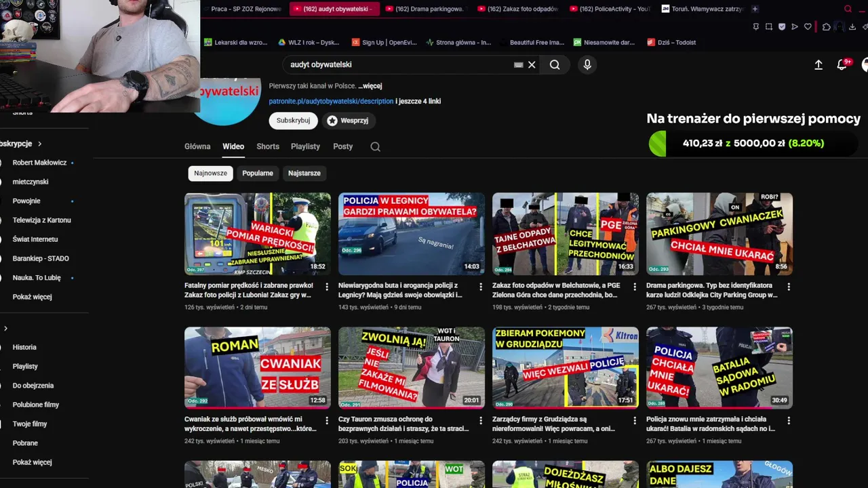Open 'Lekarski dla wzro...' bookmark

[236, 42]
